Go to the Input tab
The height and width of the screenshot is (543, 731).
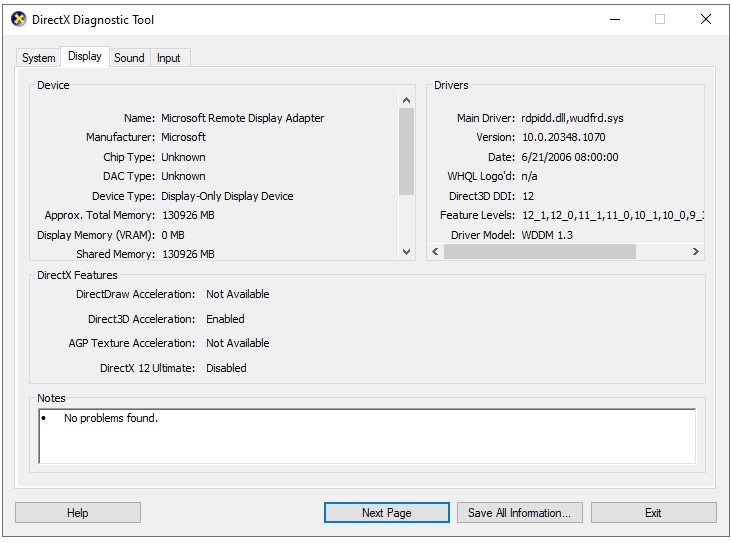(x=168, y=58)
